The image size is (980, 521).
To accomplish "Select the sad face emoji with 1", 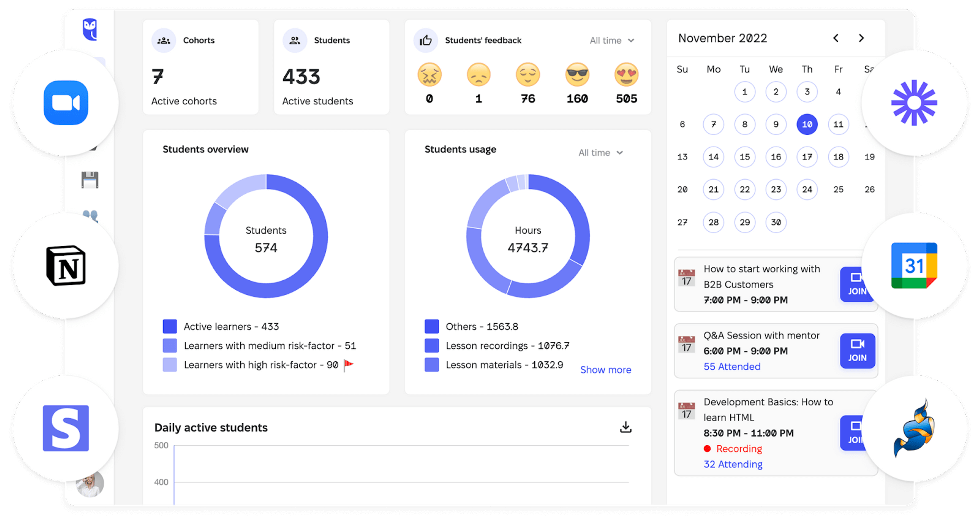I will [x=479, y=74].
